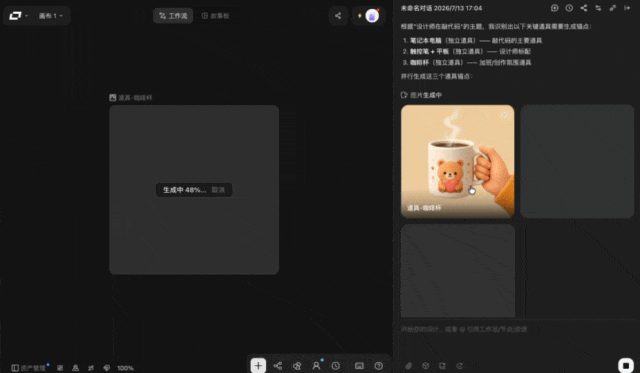Click the image frame icon under chat input
Screen dimensions: 640x373
click(x=442, y=366)
